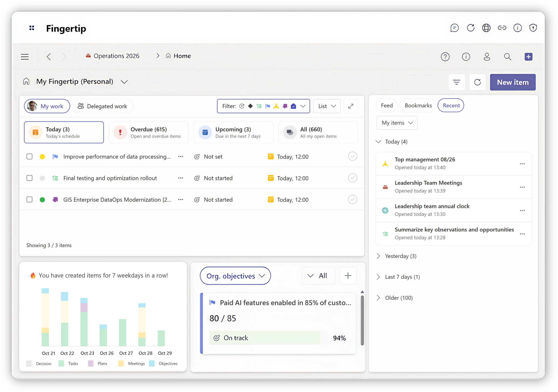Open the Filter dropdown
The image size is (558, 392).
coord(264,106)
